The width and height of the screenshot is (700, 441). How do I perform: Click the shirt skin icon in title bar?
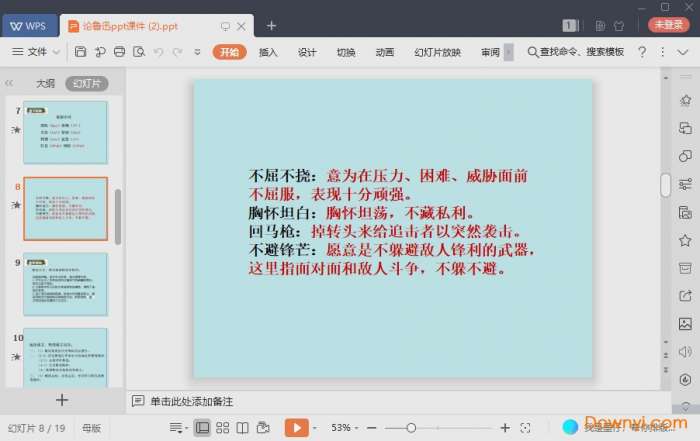pyautogui.click(x=619, y=26)
